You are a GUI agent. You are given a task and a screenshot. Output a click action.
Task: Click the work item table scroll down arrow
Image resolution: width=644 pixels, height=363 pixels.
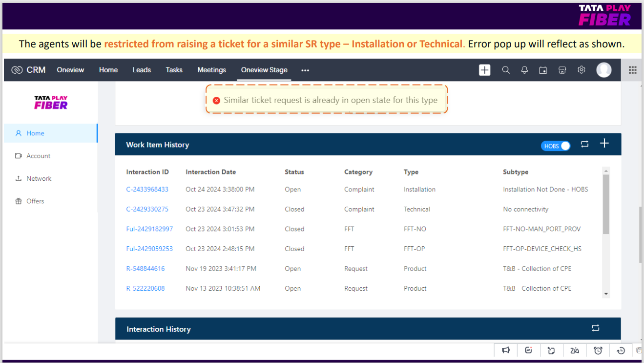(x=606, y=294)
